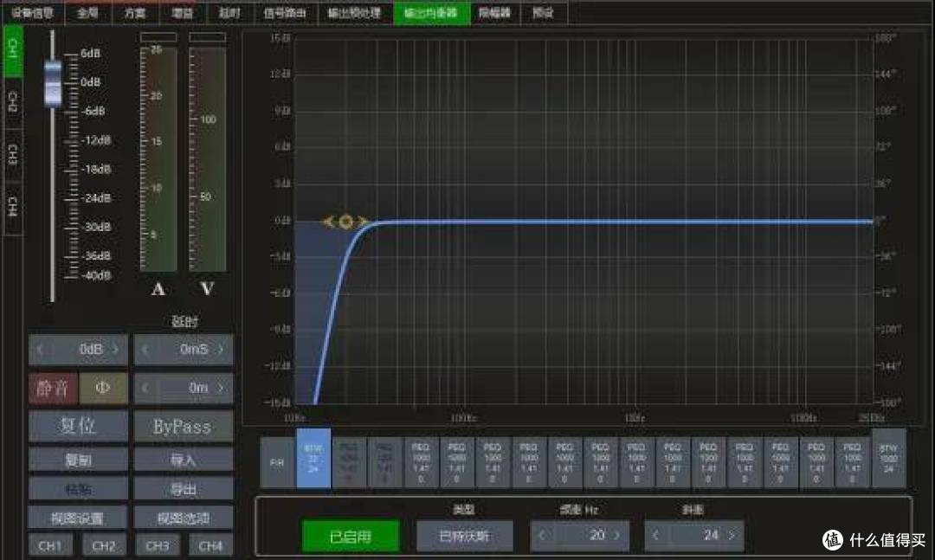Select the BTW 1000 24 band at the end
The width and height of the screenshot is (935, 560).
click(x=889, y=458)
